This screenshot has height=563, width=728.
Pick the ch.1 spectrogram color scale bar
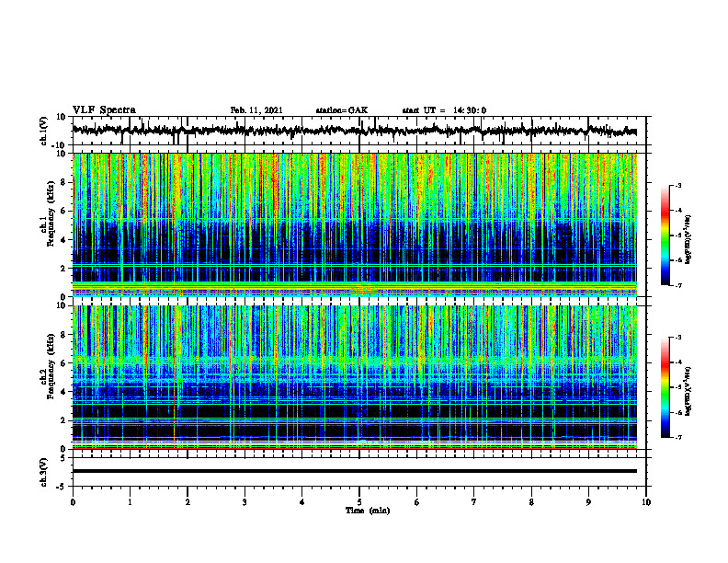coord(665,235)
